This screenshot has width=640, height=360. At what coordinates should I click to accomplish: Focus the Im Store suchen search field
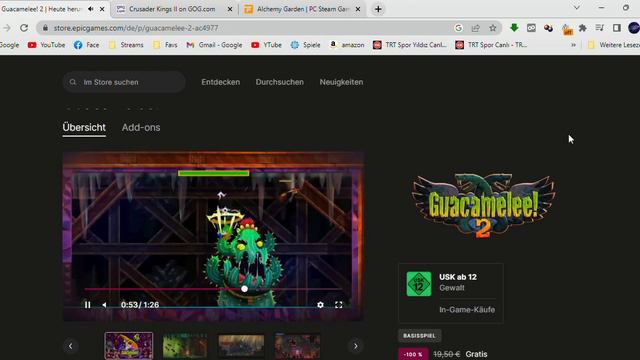[124, 82]
